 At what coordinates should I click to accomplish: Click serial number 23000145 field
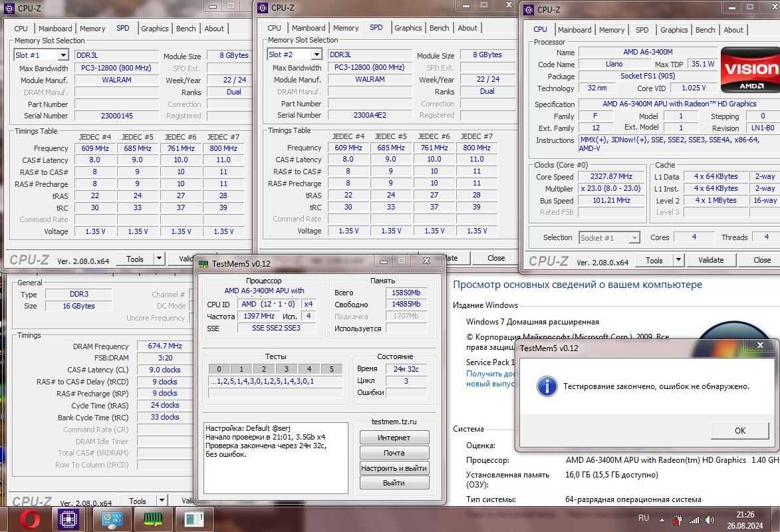(117, 116)
